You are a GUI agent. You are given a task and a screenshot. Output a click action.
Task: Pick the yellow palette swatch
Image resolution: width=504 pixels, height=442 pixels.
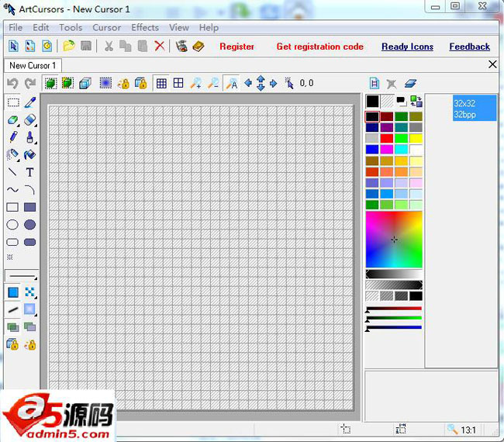click(416, 138)
